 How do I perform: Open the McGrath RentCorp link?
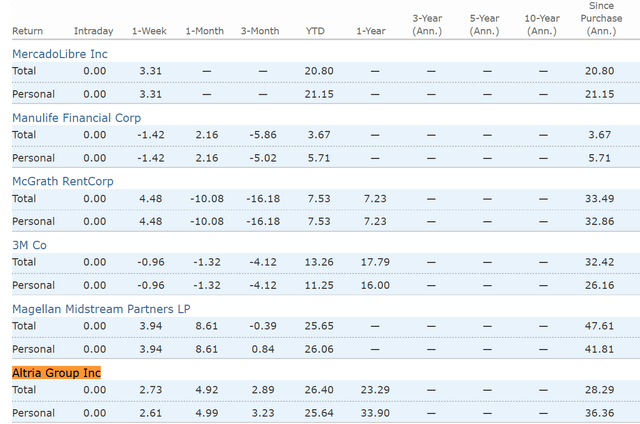tap(63, 181)
